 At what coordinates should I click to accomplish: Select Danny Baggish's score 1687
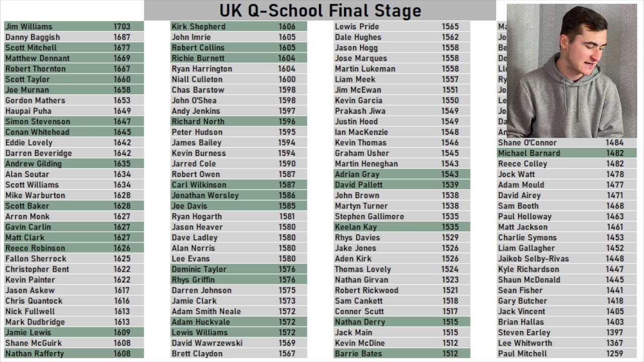point(122,37)
